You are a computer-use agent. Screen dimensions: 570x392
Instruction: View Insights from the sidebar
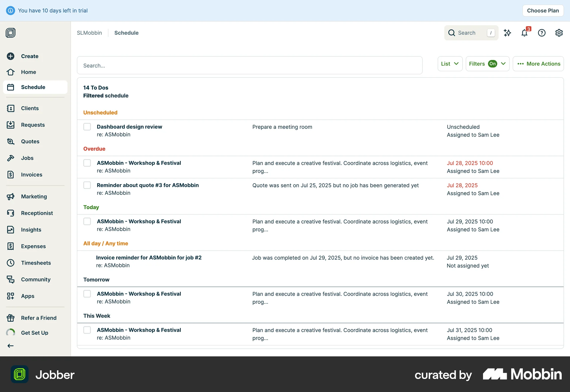click(31, 230)
